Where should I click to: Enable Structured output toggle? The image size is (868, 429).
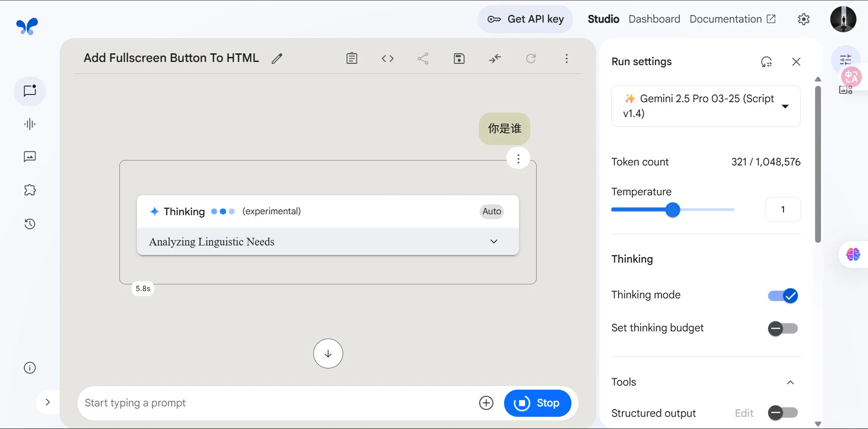(x=783, y=412)
